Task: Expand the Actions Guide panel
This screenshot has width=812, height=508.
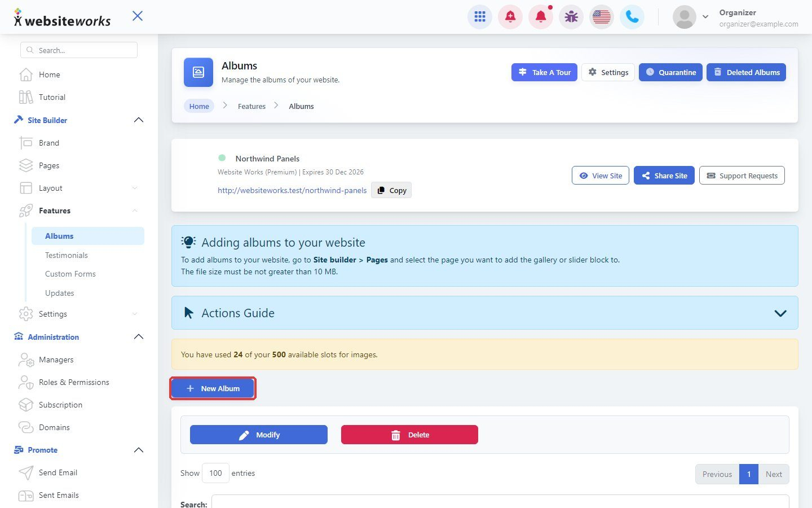Action: (x=780, y=313)
